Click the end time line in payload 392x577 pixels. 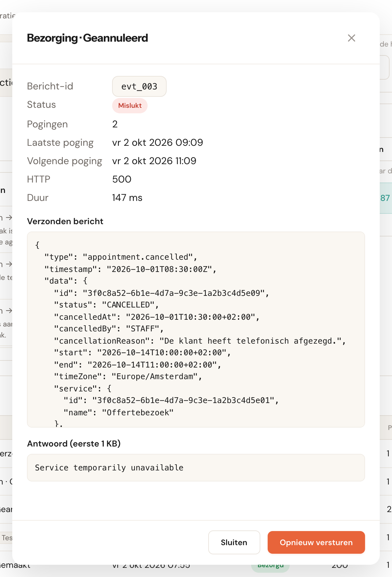138,365
